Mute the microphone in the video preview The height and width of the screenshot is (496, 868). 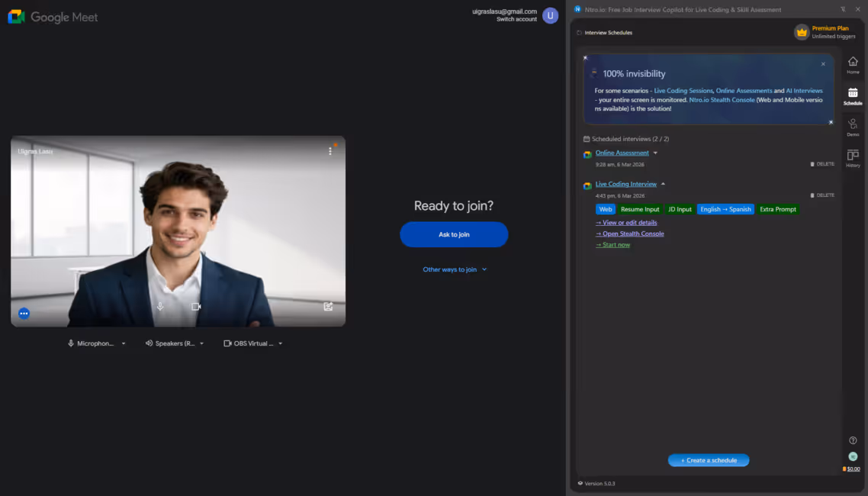click(159, 305)
